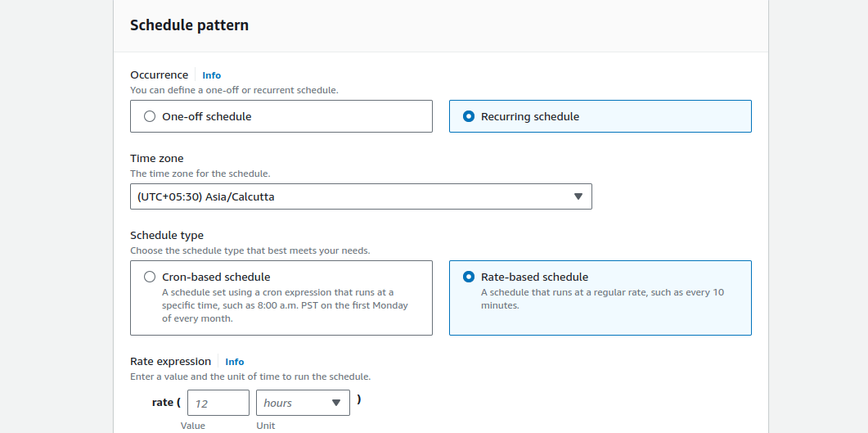
Task: Expand the hours unit dropdown
Action: [303, 403]
